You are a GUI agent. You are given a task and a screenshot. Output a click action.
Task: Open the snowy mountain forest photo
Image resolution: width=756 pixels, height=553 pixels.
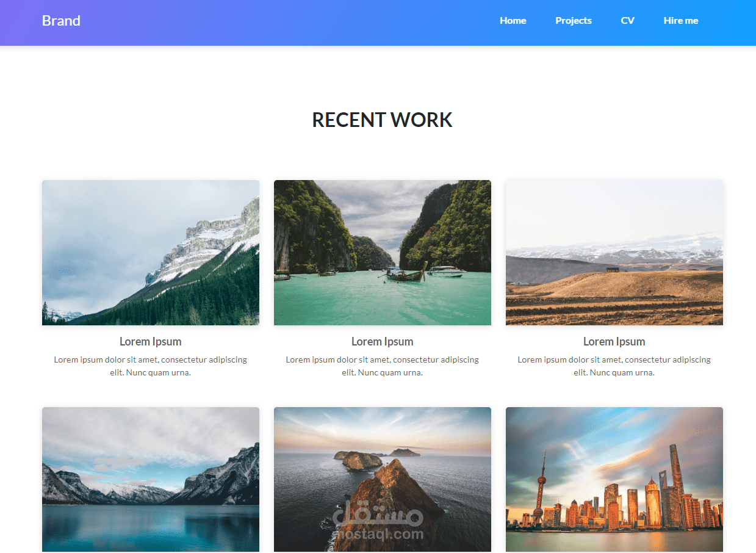(151, 253)
